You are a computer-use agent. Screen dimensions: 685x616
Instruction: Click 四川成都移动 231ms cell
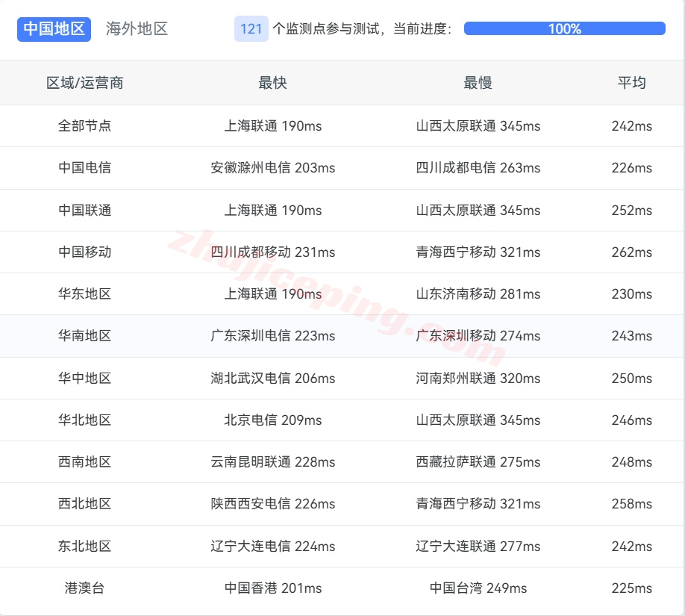272,252
